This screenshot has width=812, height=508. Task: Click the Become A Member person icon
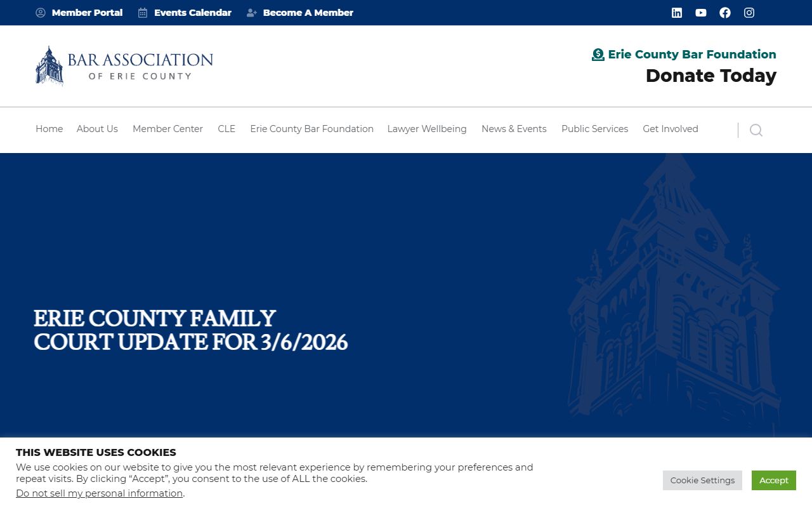252,13
